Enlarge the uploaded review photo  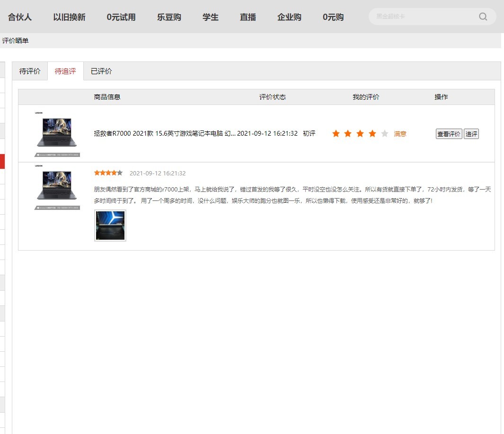click(110, 226)
